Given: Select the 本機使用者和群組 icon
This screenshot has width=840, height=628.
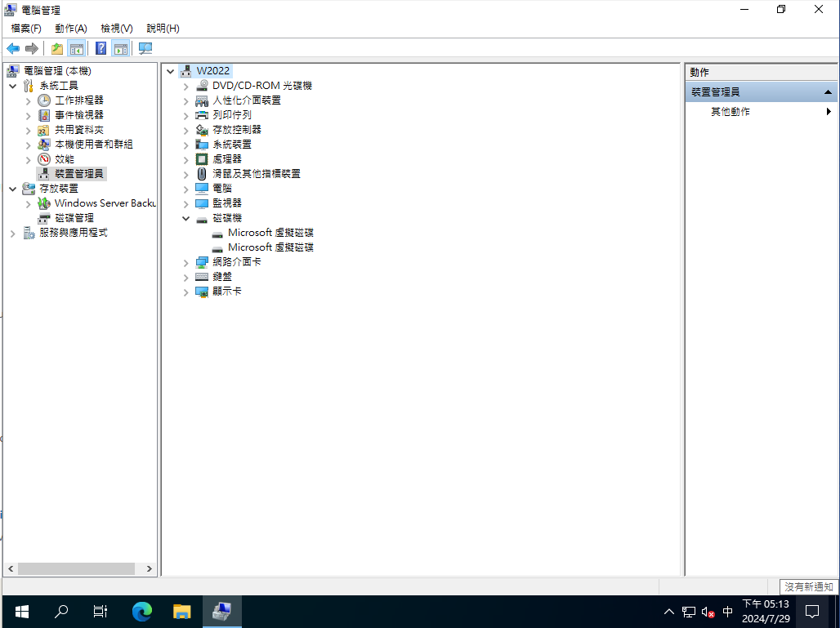Looking at the screenshot, I should 44,145.
